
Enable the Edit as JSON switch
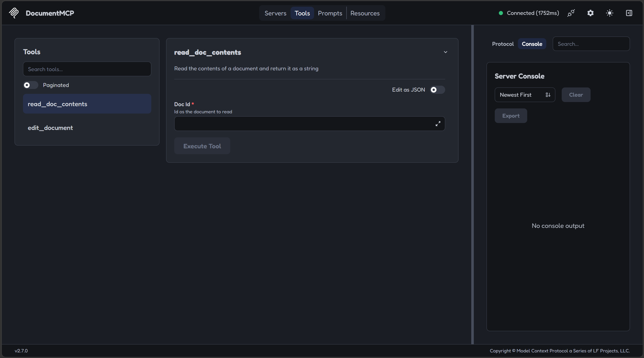coord(437,90)
